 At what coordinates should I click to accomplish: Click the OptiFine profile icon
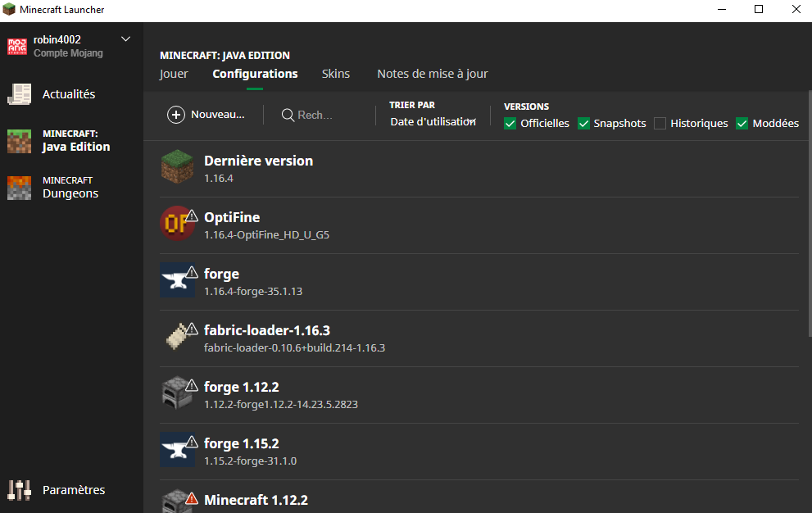tap(176, 225)
